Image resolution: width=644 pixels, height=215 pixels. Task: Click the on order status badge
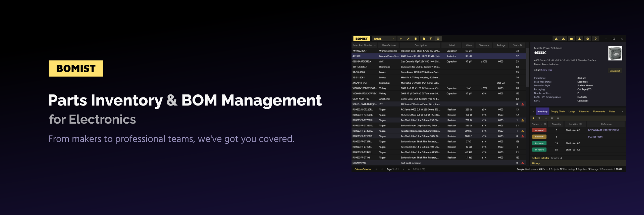[539, 137]
